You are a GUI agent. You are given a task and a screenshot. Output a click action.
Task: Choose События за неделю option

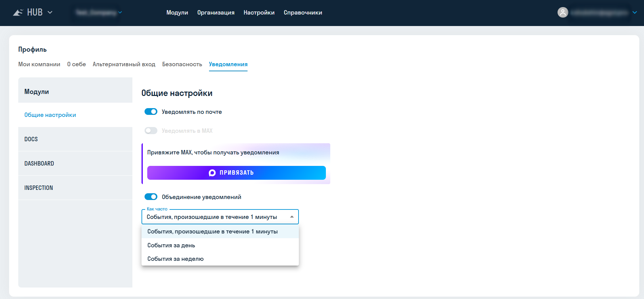(x=220, y=259)
